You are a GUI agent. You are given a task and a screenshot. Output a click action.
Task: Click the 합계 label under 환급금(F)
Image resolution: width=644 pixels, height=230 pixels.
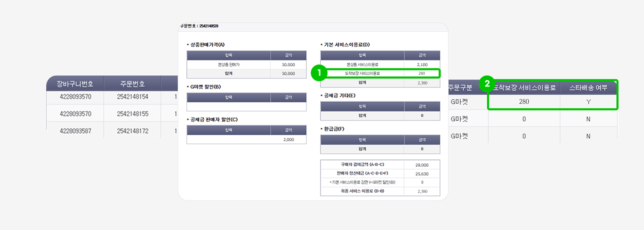tap(362, 149)
